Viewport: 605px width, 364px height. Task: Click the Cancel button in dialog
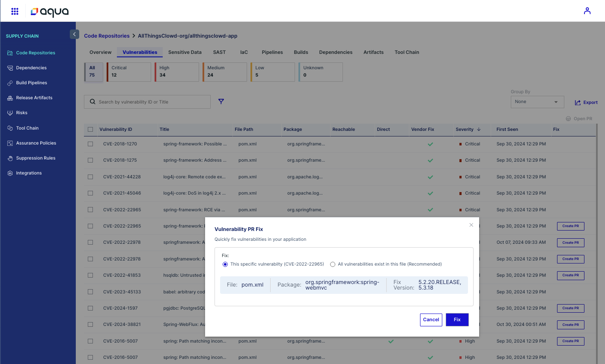click(431, 320)
